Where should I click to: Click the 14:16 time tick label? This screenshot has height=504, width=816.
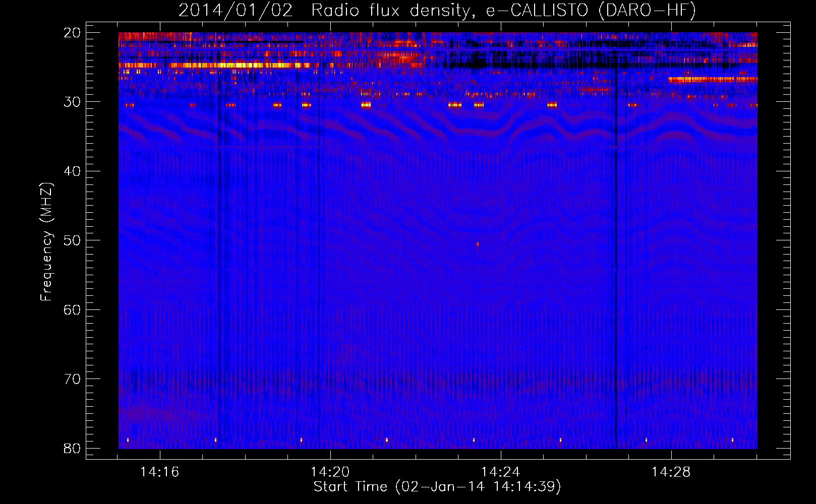click(160, 472)
